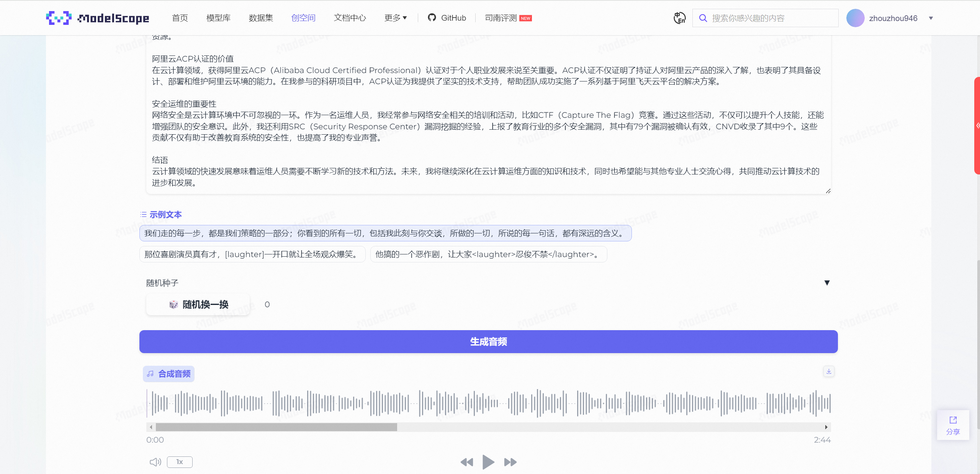Screen dimensions: 980x474
Task: Switch to the 模型库 tab
Action: click(218, 18)
